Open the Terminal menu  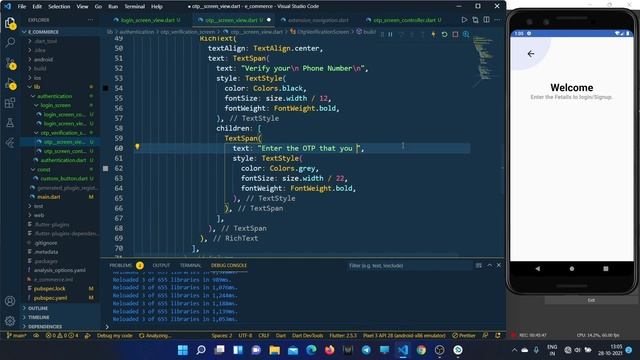[134, 7]
